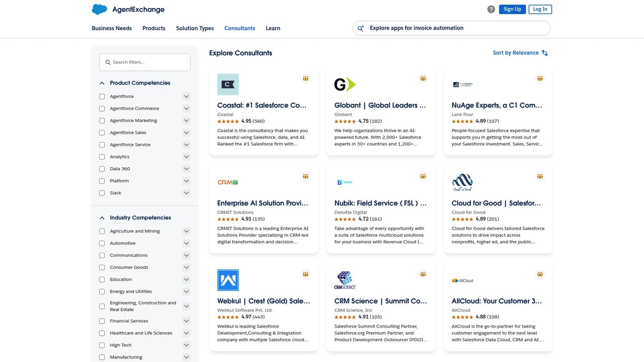Open Sort by Relevance option
The height and width of the screenshot is (362, 644).
click(516, 53)
